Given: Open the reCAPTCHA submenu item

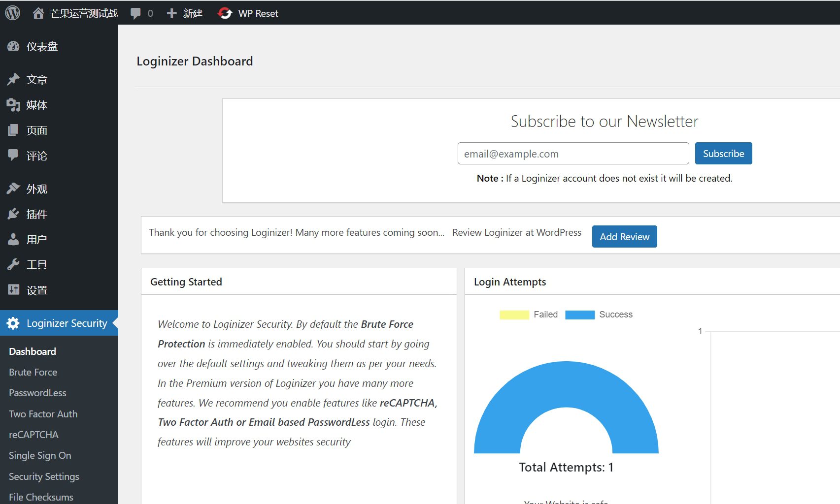Looking at the screenshot, I should (x=34, y=435).
